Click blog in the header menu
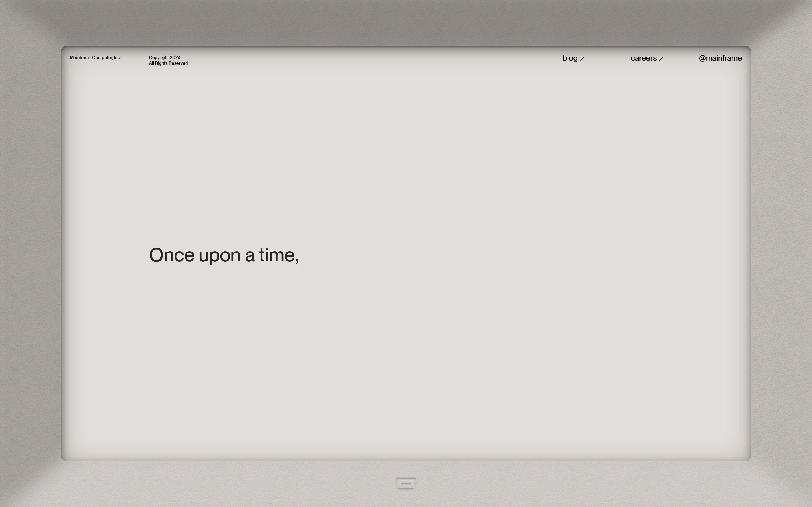812x507 pixels. click(570, 58)
